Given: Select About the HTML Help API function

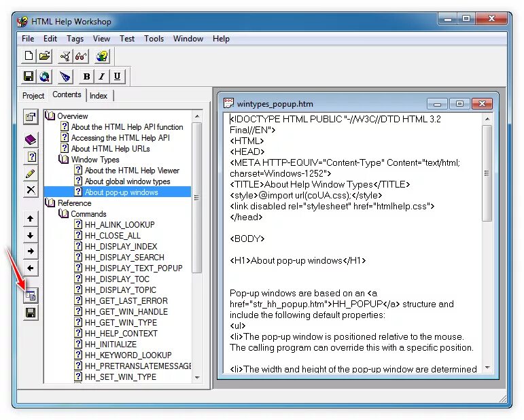Looking at the screenshot, I should click(x=127, y=127).
